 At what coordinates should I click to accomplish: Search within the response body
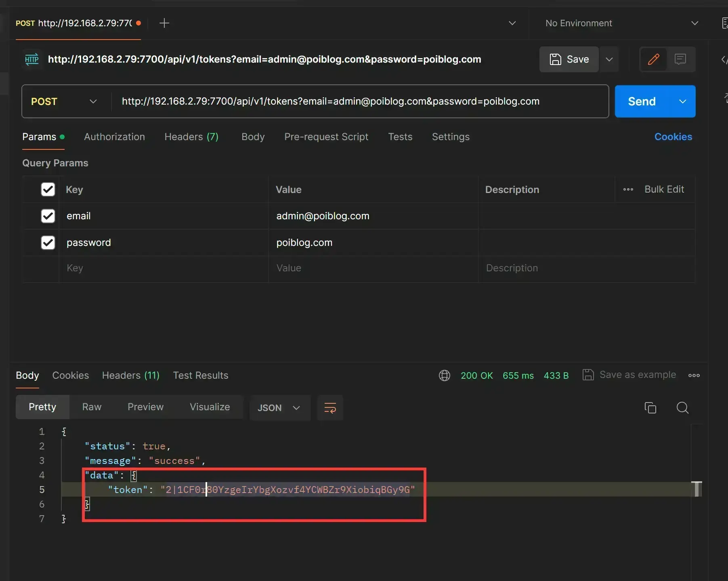pos(682,408)
